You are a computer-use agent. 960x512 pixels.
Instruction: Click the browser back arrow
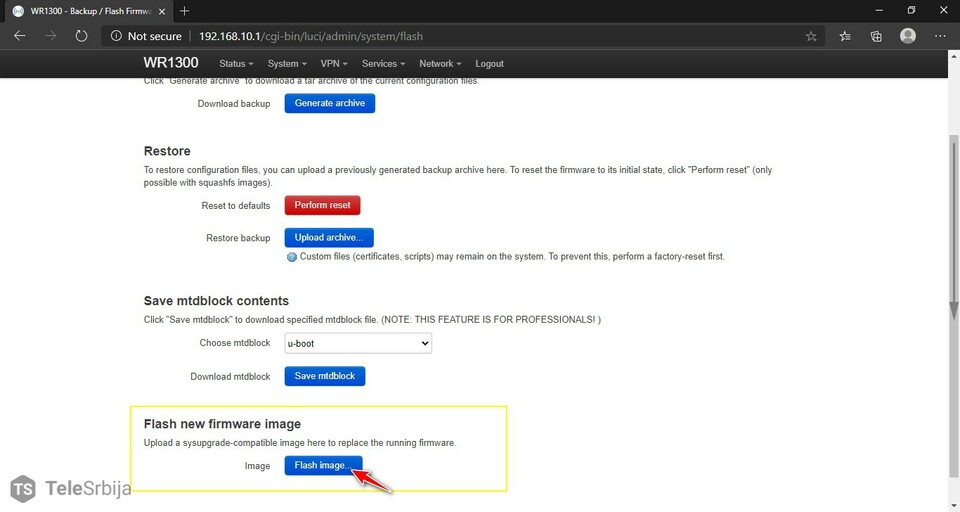(x=20, y=36)
